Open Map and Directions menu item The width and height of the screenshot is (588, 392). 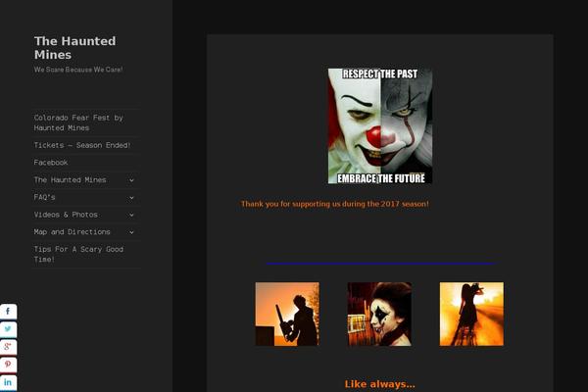(x=72, y=232)
